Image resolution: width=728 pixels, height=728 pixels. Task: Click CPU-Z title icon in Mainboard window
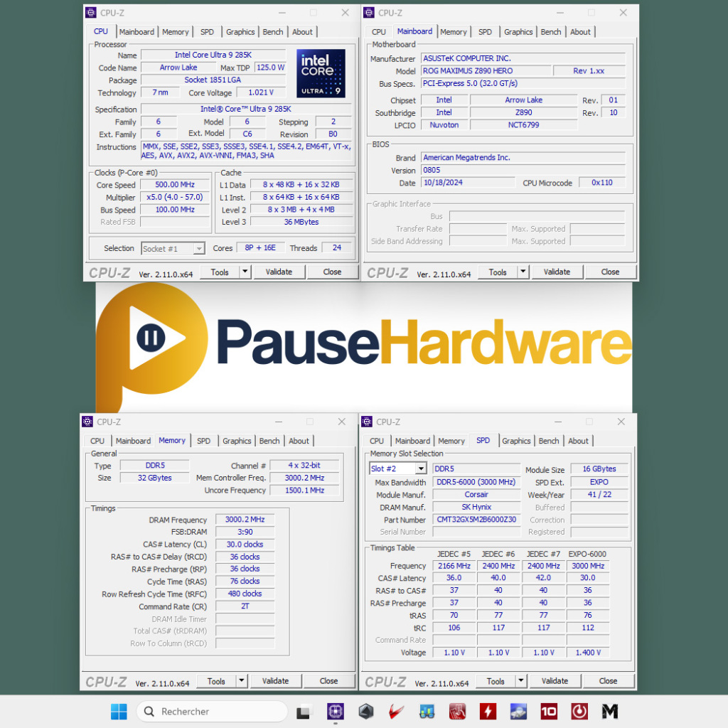(369, 13)
